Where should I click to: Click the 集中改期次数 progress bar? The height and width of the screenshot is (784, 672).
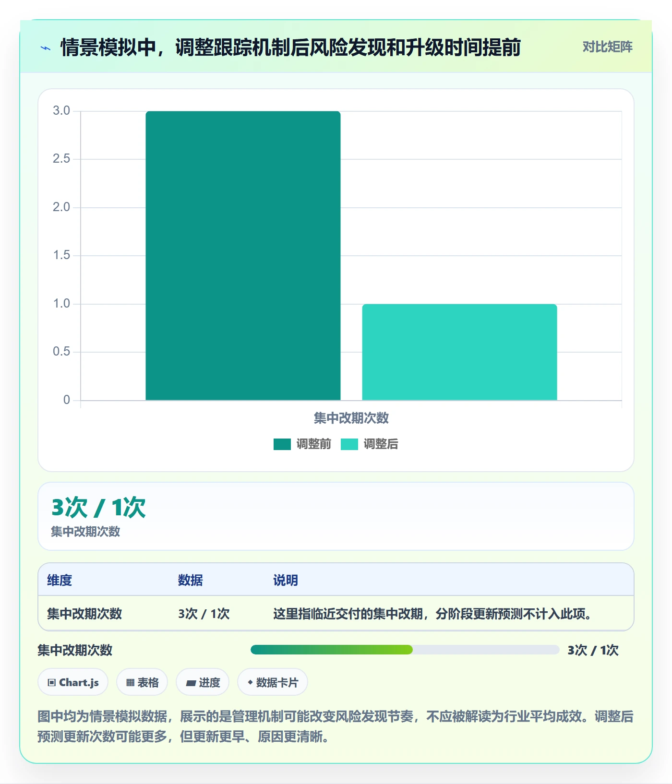405,650
